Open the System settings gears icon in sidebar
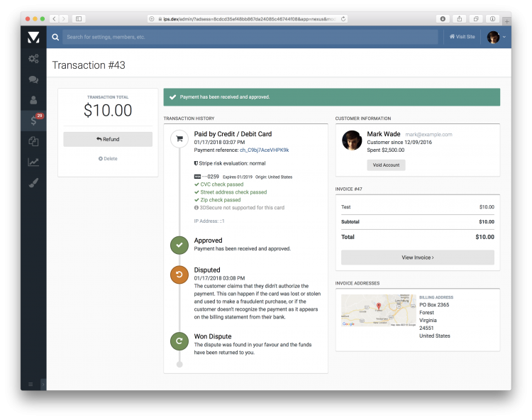The width and height of the screenshot is (532, 420). point(33,59)
